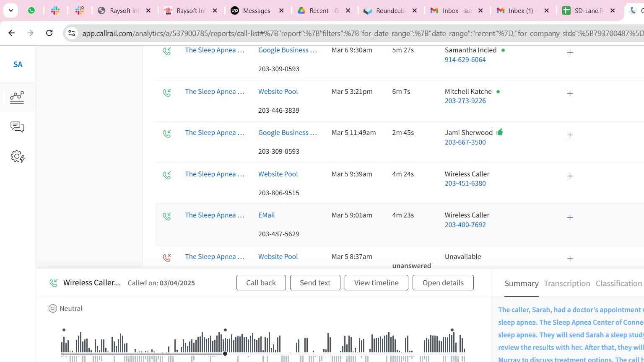Switch to the Messages tab
The height and width of the screenshot is (362, 644).
257,10
